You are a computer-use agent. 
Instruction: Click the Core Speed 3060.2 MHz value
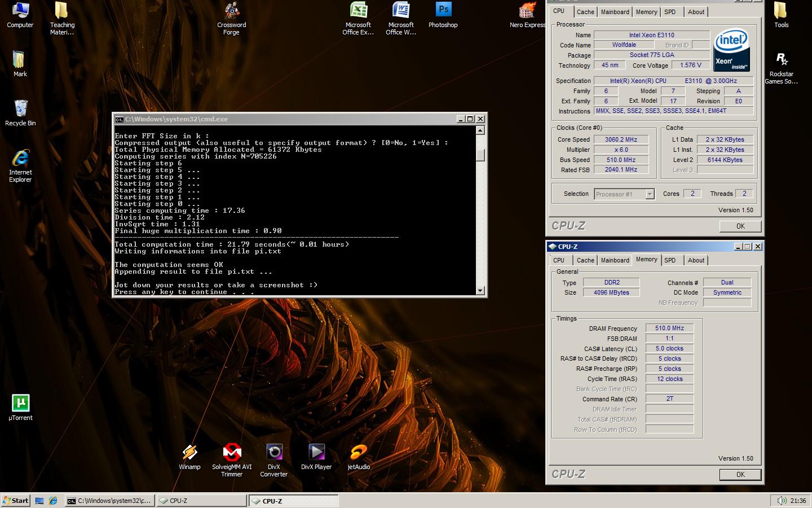tap(621, 139)
